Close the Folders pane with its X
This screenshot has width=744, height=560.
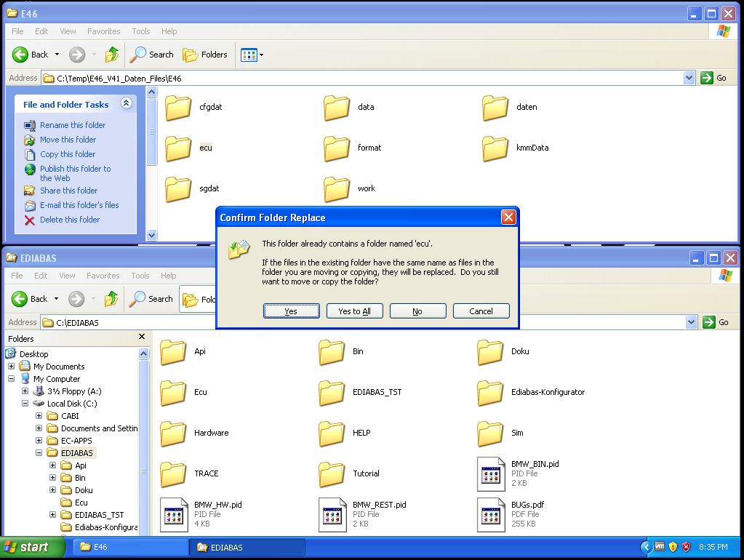point(141,337)
